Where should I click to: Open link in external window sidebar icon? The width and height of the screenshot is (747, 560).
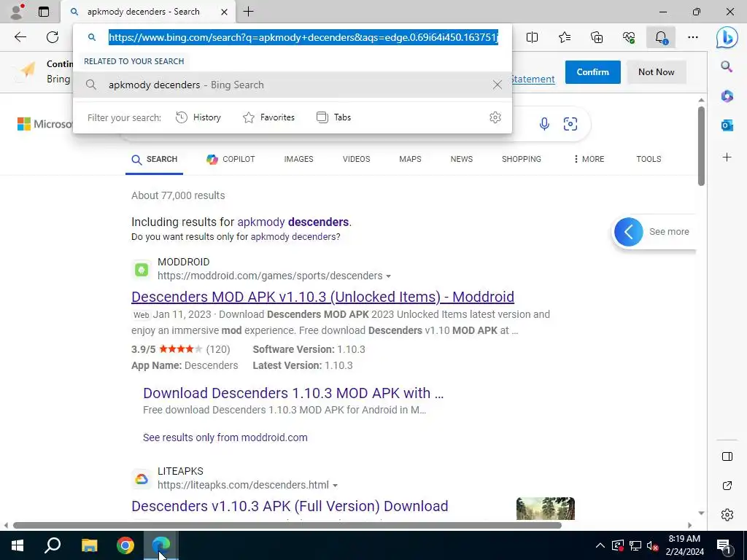point(727,485)
